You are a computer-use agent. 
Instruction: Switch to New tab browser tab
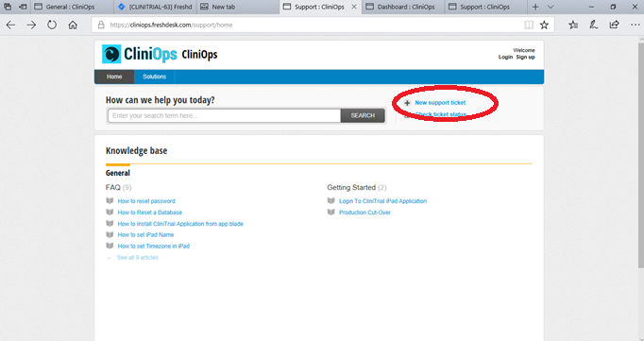point(238,7)
